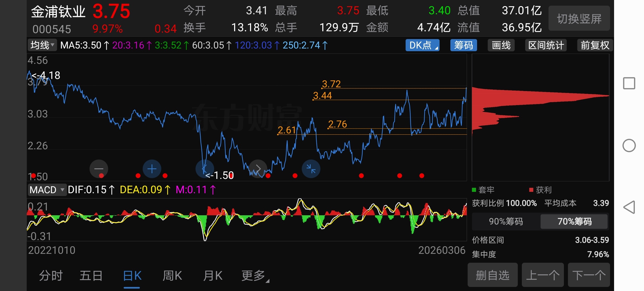Image resolution: width=644 pixels, height=291 pixels.
Task: Click the 删自选 button
Action: (492, 275)
